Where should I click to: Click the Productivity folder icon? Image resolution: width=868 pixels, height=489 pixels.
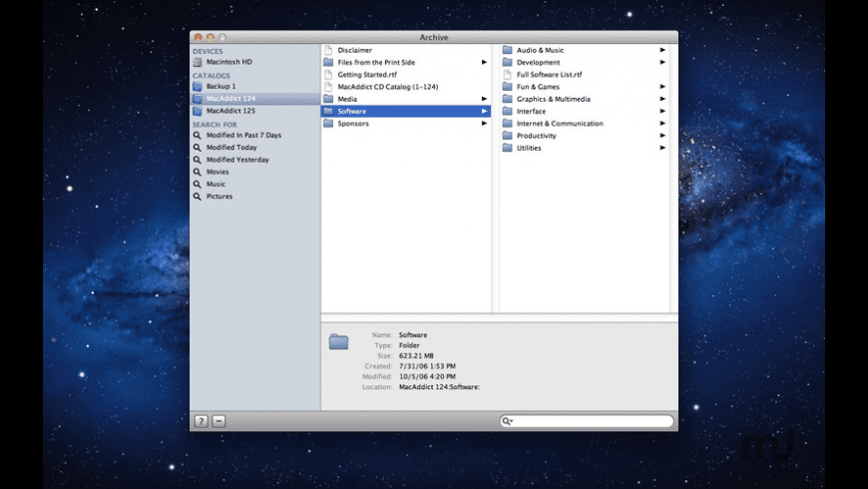point(507,135)
